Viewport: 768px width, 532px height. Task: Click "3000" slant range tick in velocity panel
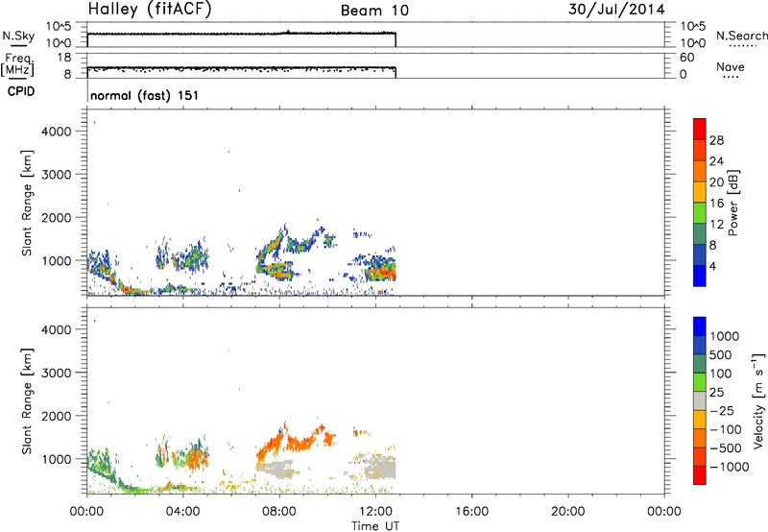tap(56, 373)
